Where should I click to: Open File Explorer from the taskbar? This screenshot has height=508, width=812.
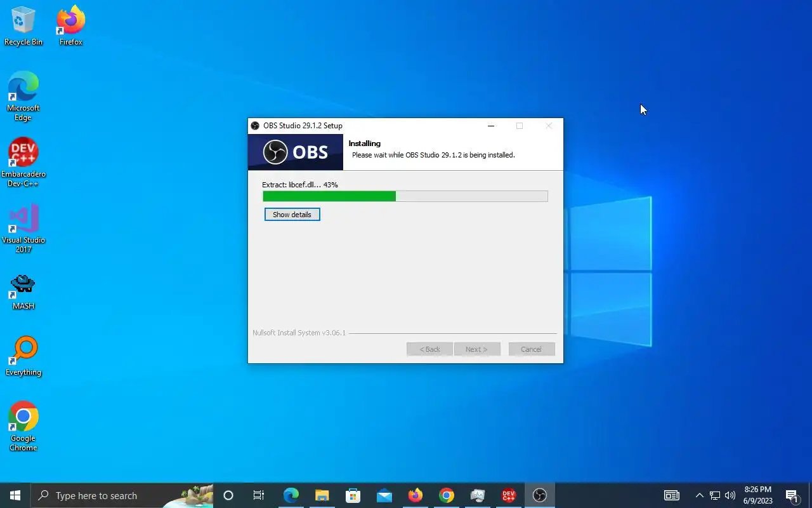(x=322, y=495)
